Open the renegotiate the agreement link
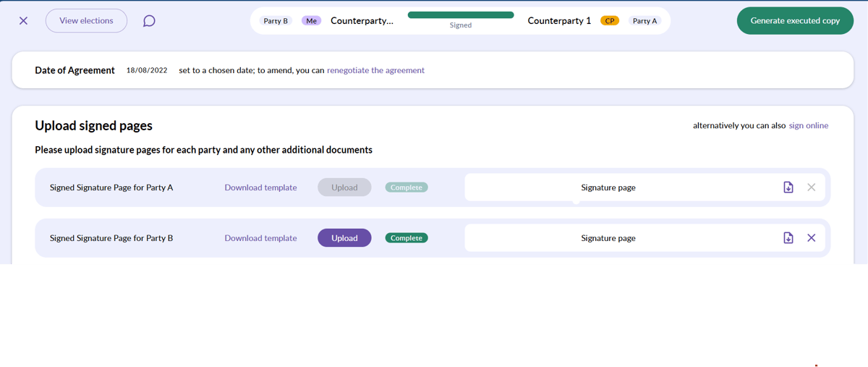The height and width of the screenshot is (367, 868). tap(375, 70)
